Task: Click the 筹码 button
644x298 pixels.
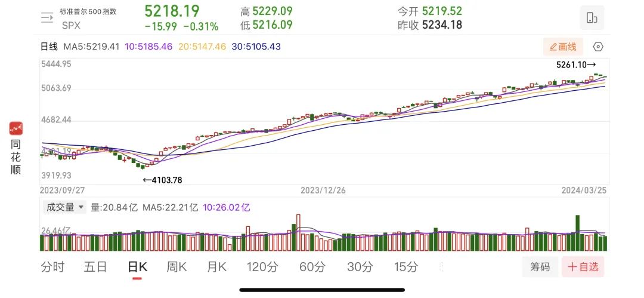Action: pos(540,267)
